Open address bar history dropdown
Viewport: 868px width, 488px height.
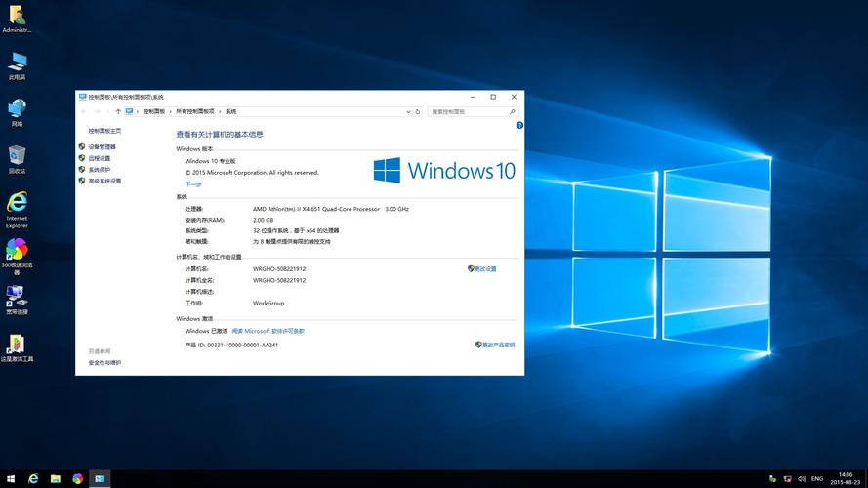(x=408, y=112)
